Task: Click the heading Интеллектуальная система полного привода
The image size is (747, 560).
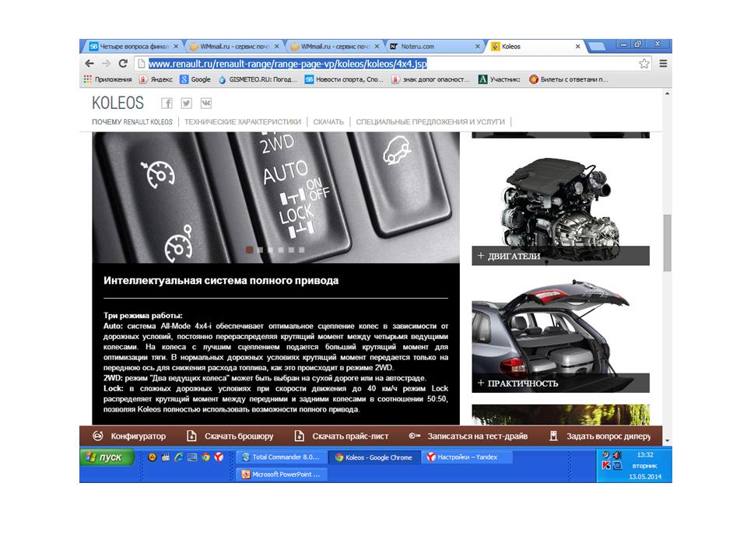Action: click(x=221, y=281)
